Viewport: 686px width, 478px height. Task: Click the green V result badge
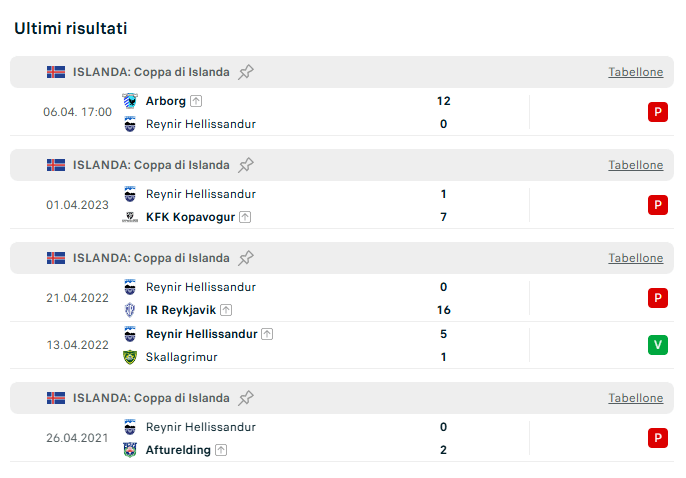(x=657, y=345)
